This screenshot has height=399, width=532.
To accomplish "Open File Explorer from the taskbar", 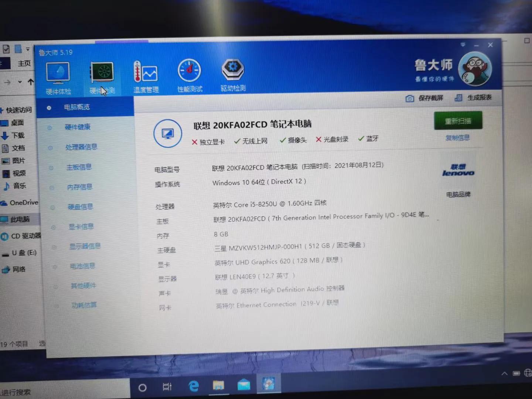I will click(x=218, y=385).
